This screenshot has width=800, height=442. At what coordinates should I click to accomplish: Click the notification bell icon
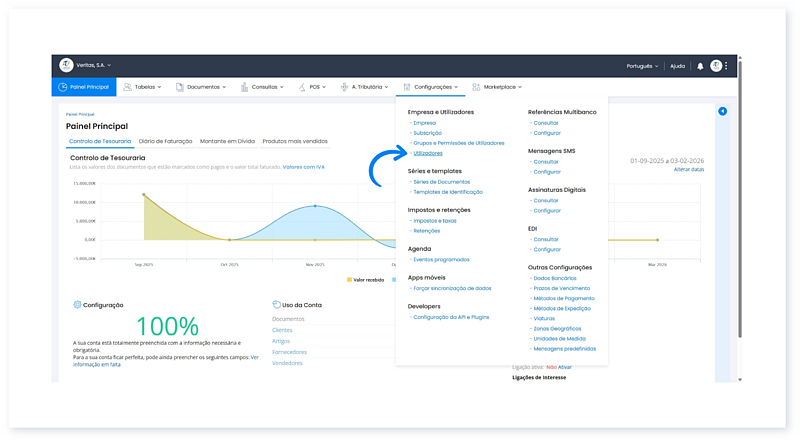(x=700, y=66)
